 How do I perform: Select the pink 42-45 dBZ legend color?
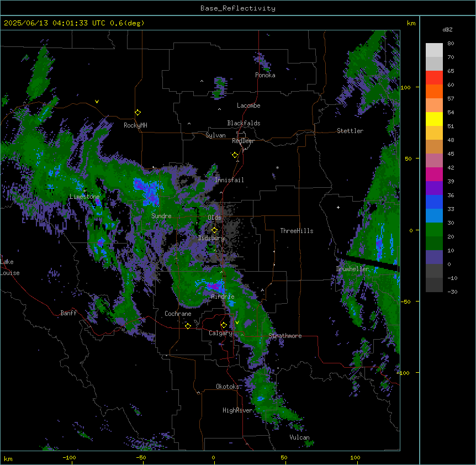tap(434, 161)
